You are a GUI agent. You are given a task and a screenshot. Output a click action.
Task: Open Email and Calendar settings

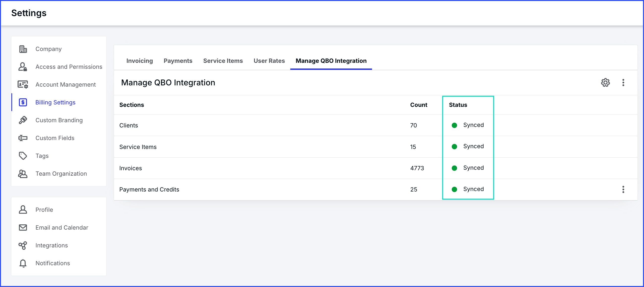point(62,228)
